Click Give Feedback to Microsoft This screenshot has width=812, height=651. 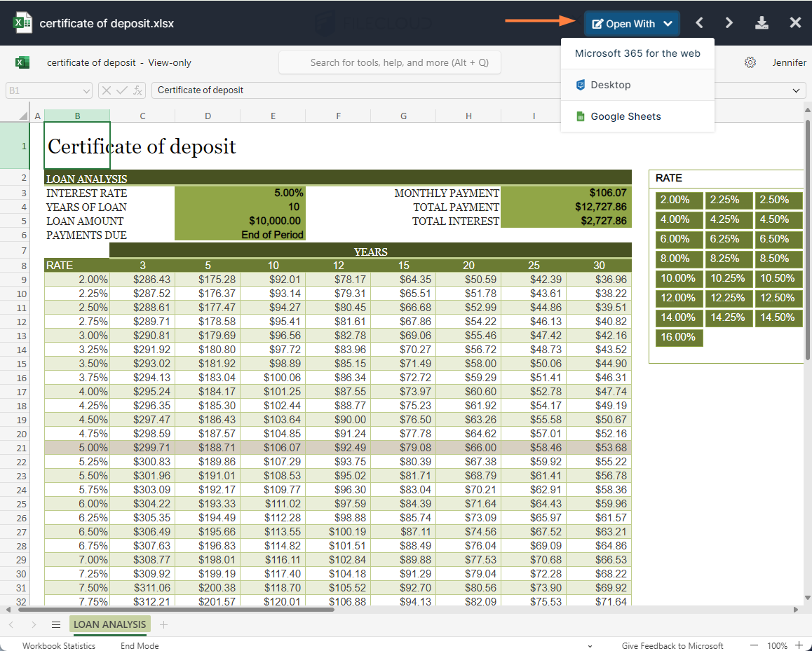coord(672,645)
